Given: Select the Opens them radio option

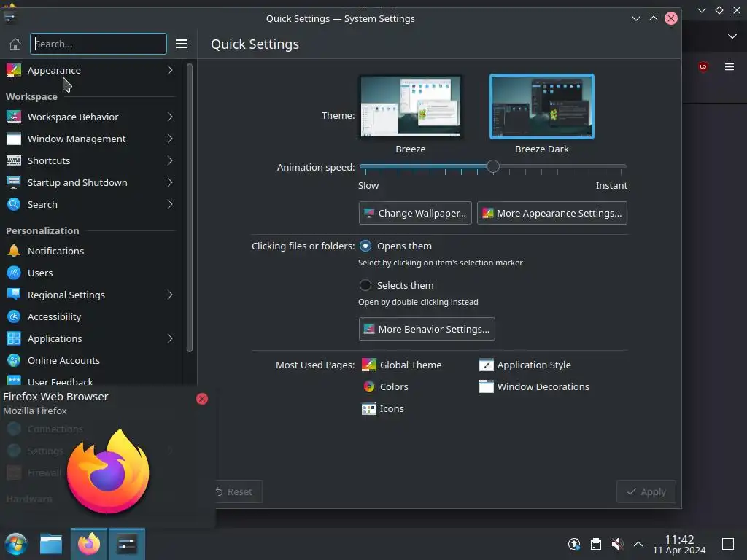Looking at the screenshot, I should [x=365, y=246].
